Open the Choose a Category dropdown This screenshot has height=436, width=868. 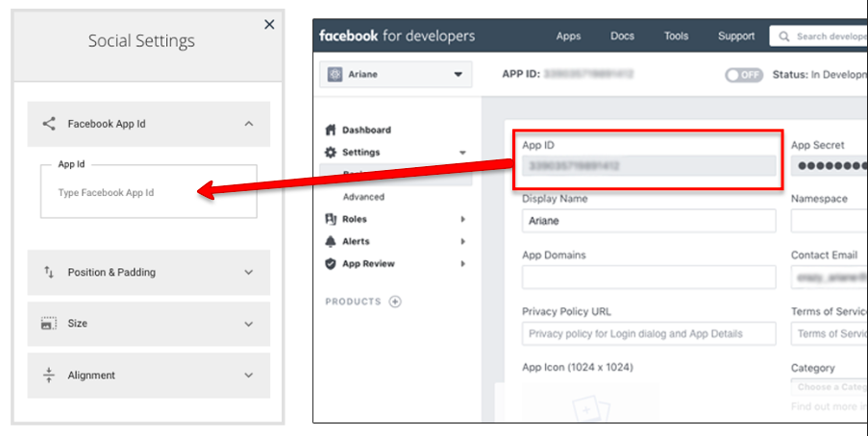point(830,387)
